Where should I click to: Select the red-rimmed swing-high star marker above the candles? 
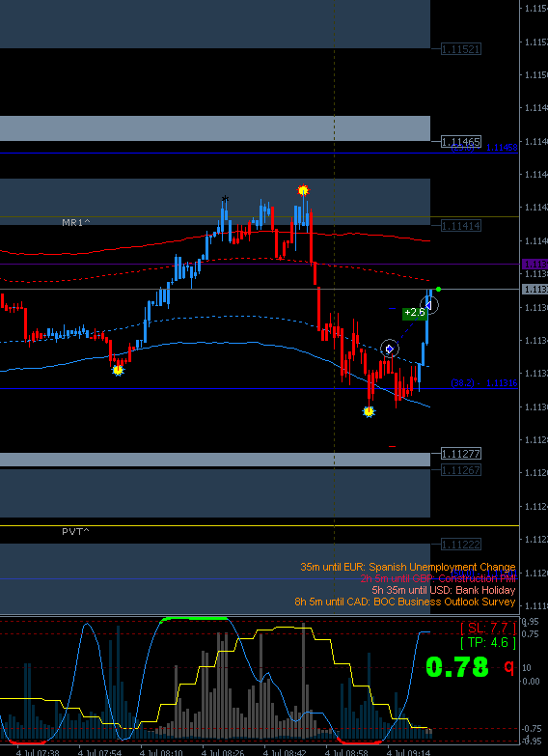[x=303, y=190]
